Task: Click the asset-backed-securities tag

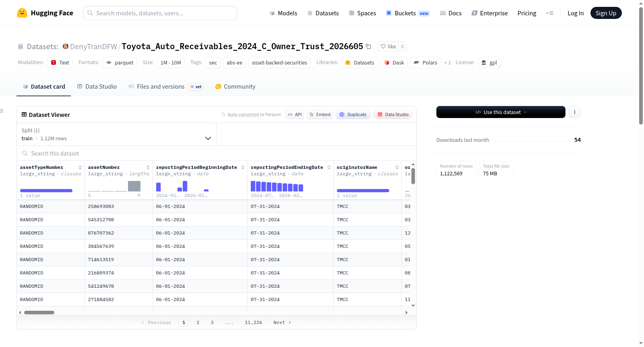Action: coord(279,62)
